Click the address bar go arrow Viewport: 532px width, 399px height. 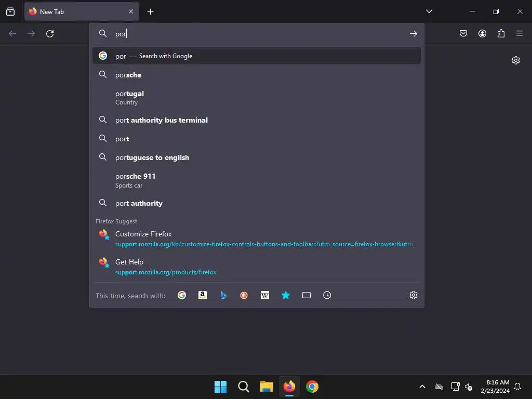(413, 34)
